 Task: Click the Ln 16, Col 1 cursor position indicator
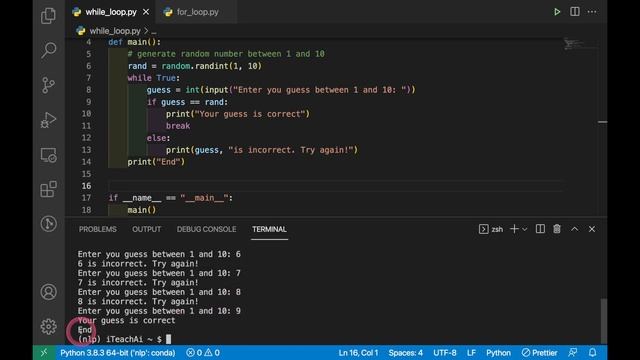pos(358,353)
